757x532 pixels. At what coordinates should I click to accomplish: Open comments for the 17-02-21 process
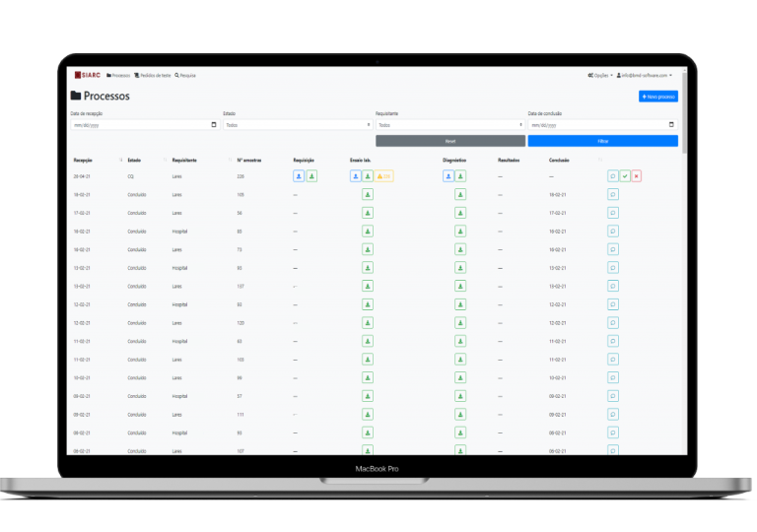point(613,213)
